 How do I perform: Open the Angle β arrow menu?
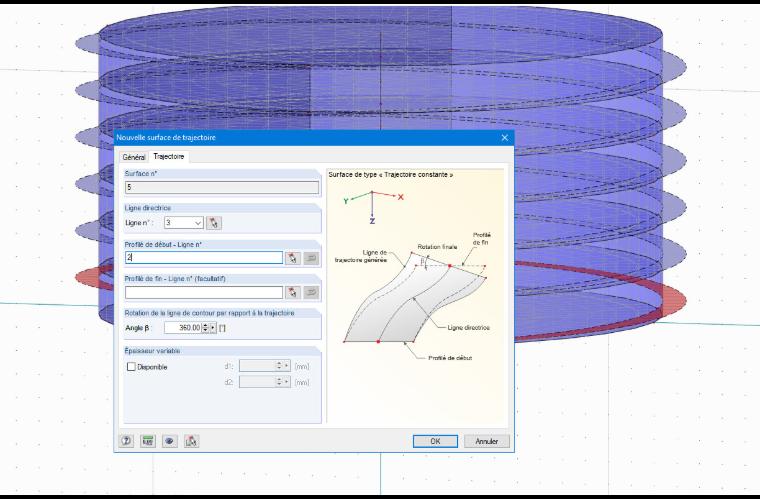click(212, 328)
